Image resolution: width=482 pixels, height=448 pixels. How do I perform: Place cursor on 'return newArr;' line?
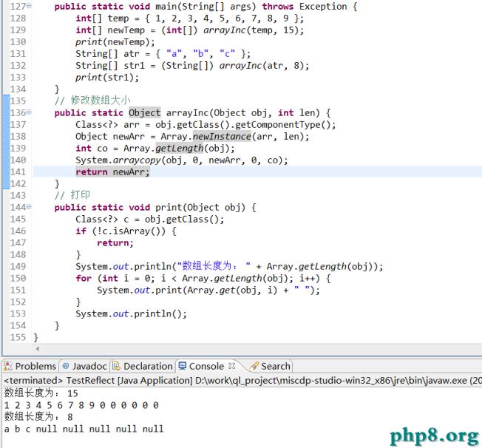pyautogui.click(x=112, y=172)
